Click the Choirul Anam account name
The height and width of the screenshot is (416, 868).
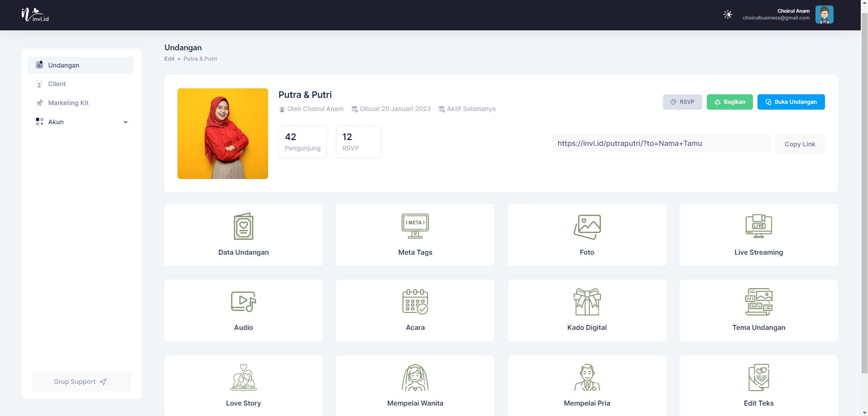(x=793, y=11)
